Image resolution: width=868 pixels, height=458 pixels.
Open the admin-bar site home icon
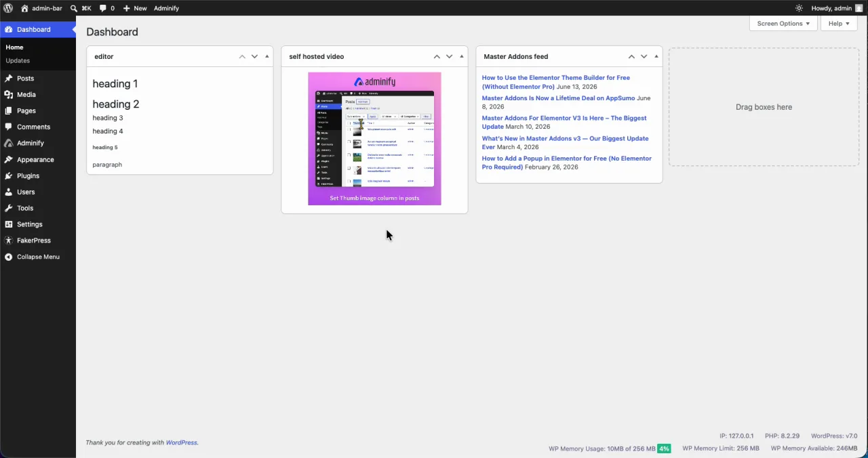coord(24,8)
